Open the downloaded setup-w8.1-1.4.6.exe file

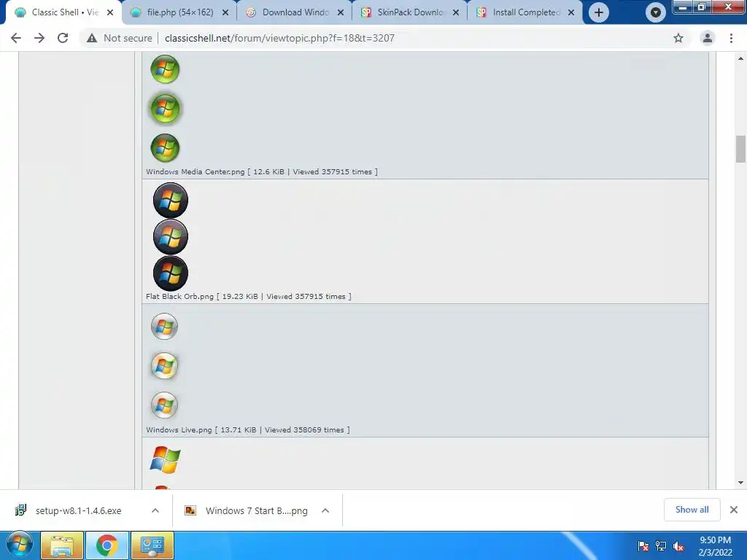78,510
